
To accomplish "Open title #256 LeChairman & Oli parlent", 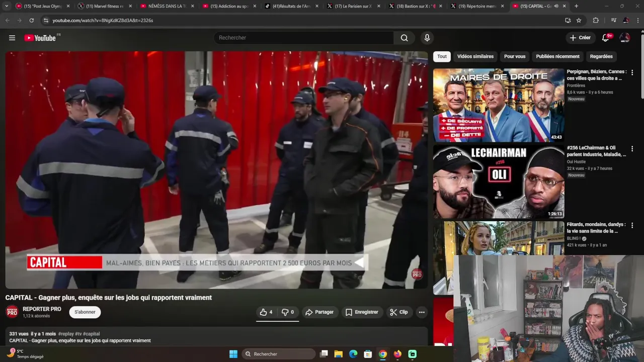I will [x=597, y=151].
